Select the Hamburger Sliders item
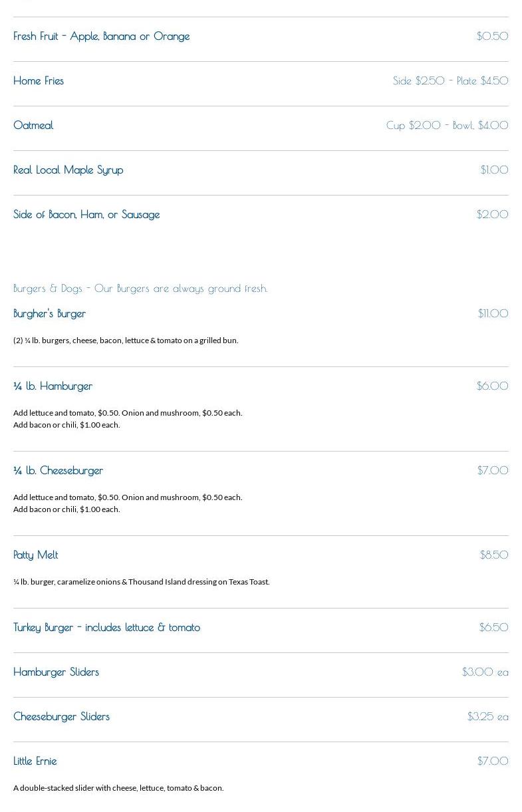This screenshot has width=522, height=812. click(56, 672)
